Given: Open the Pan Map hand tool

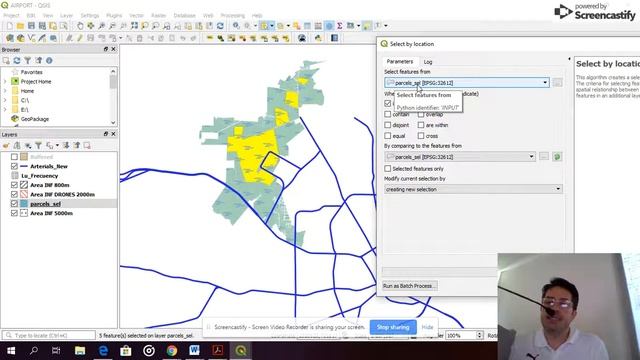Looking at the screenshot, I should [80, 26].
